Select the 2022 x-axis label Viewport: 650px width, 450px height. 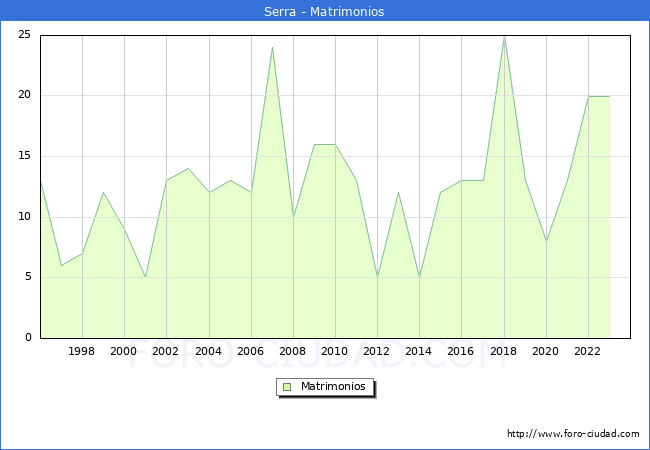587,351
